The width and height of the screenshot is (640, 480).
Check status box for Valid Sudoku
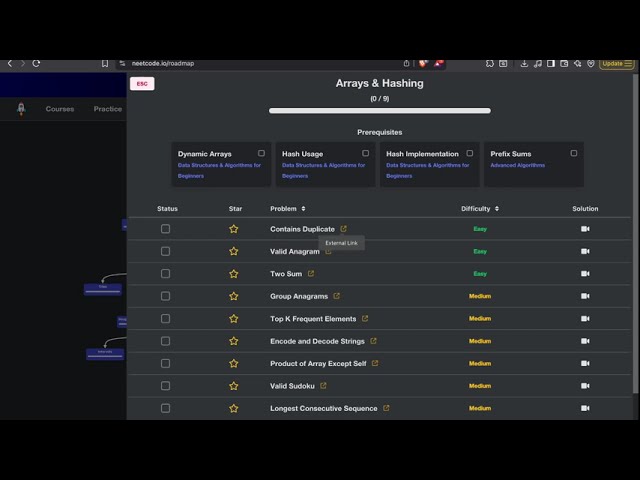165,386
